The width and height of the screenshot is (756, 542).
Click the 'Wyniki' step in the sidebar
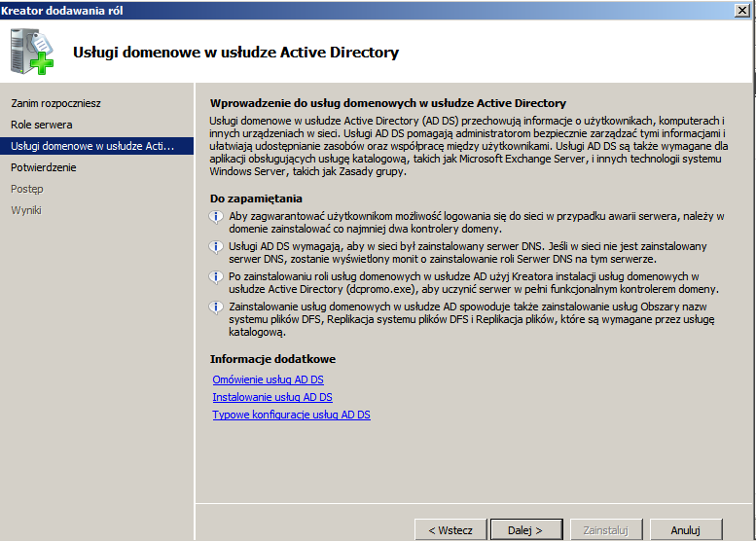[26, 210]
